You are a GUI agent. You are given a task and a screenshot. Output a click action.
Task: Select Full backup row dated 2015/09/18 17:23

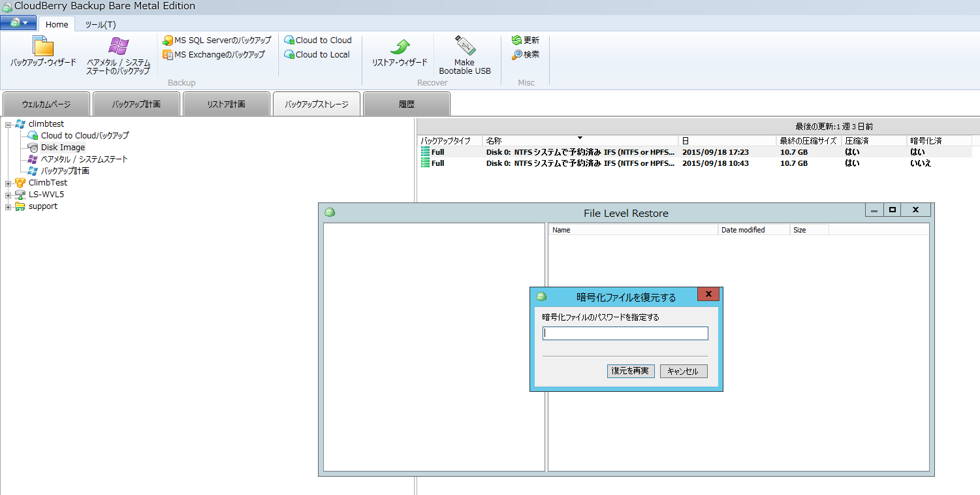[695, 152]
